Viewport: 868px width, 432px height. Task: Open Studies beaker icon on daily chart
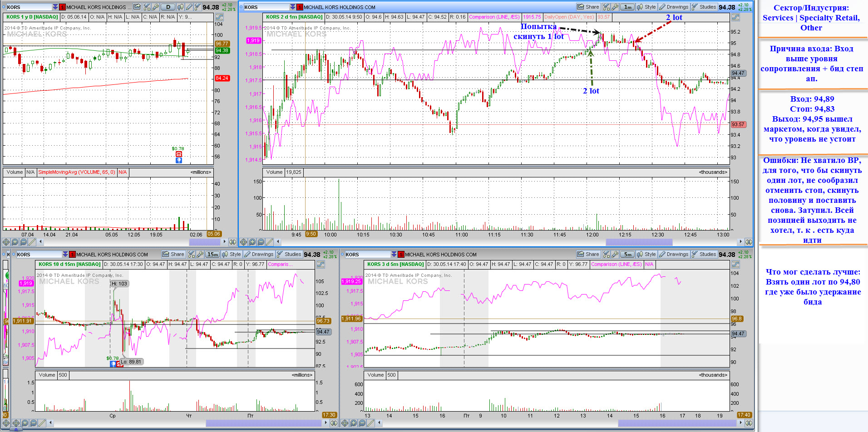[x=197, y=7]
